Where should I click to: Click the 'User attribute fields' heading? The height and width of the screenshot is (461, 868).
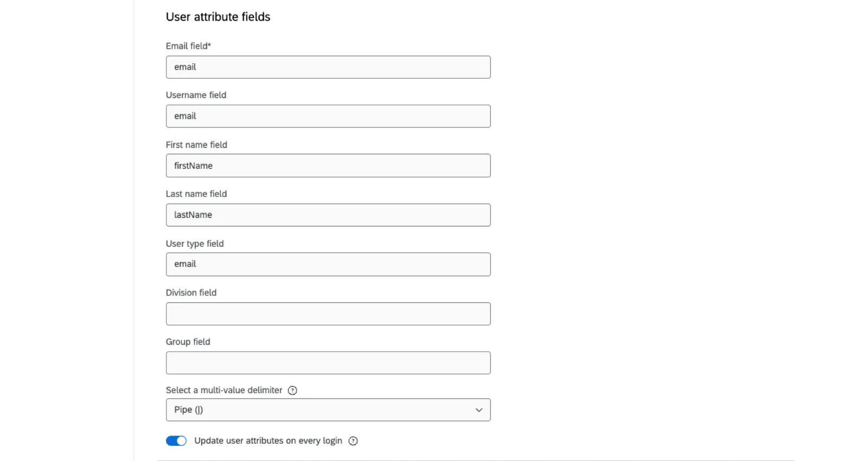(218, 17)
